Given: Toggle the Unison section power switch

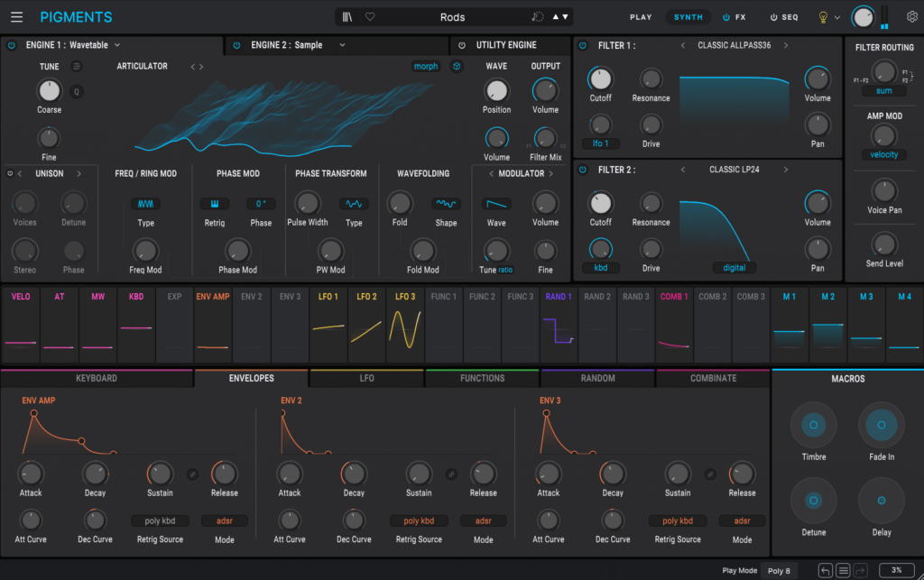Looking at the screenshot, I should 10,173.
